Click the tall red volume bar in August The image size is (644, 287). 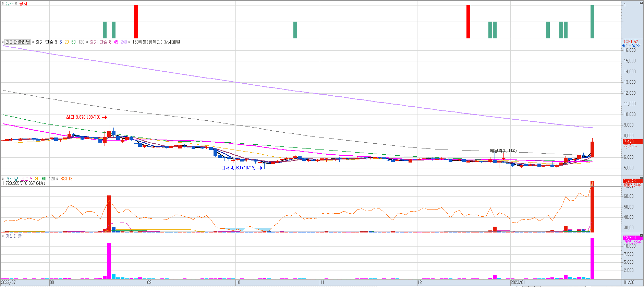[x=109, y=214]
